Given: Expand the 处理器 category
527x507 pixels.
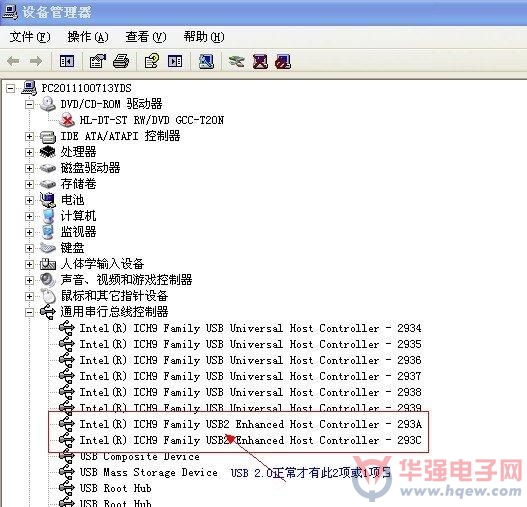Looking at the screenshot, I should pyautogui.click(x=29, y=152).
